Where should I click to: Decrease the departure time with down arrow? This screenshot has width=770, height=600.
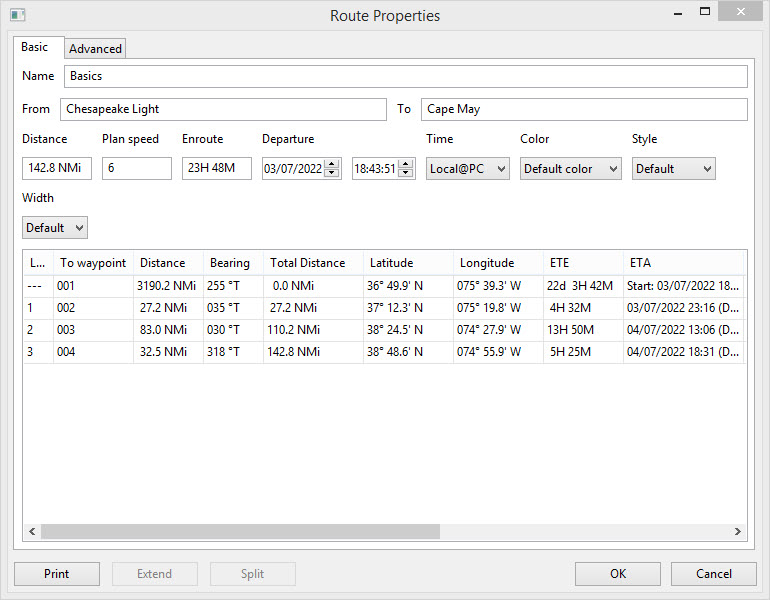[x=406, y=173]
